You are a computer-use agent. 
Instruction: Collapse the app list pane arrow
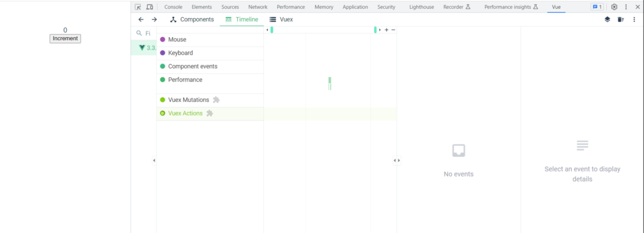tap(154, 160)
